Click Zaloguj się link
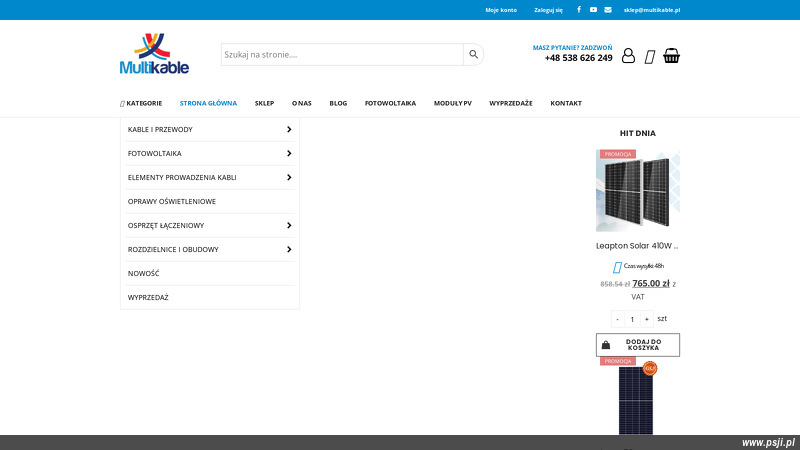This screenshot has width=800, height=450. point(548,10)
